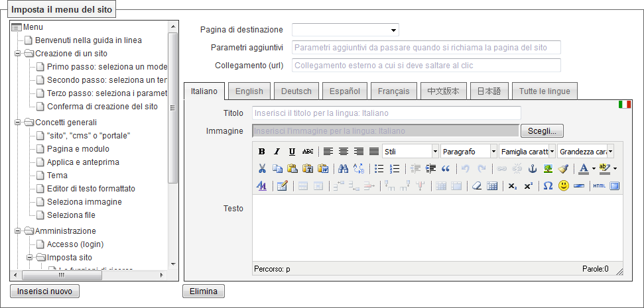Image resolution: width=644 pixels, height=308 pixels.
Task: Apply blockquote formatting
Action: point(446,168)
